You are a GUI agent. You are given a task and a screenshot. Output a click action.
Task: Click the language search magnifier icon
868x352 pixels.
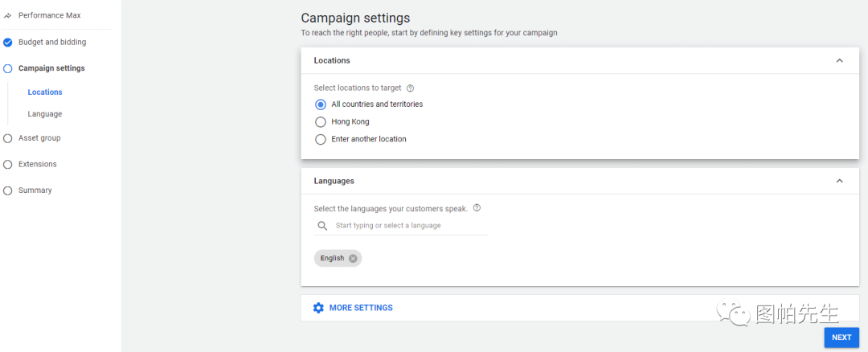(x=322, y=226)
